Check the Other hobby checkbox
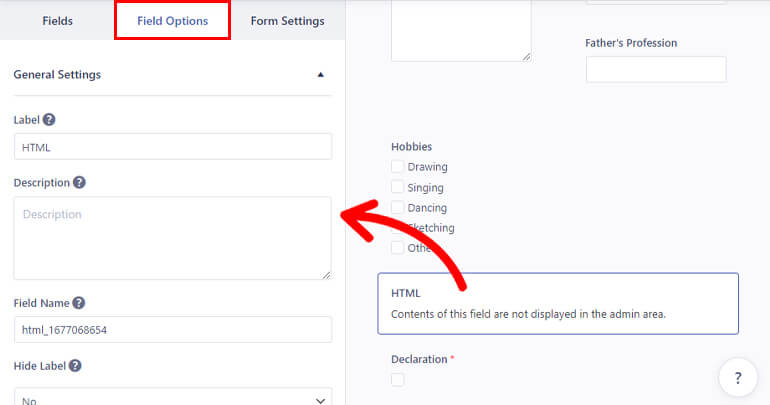This screenshot has width=770, height=405. coord(398,248)
